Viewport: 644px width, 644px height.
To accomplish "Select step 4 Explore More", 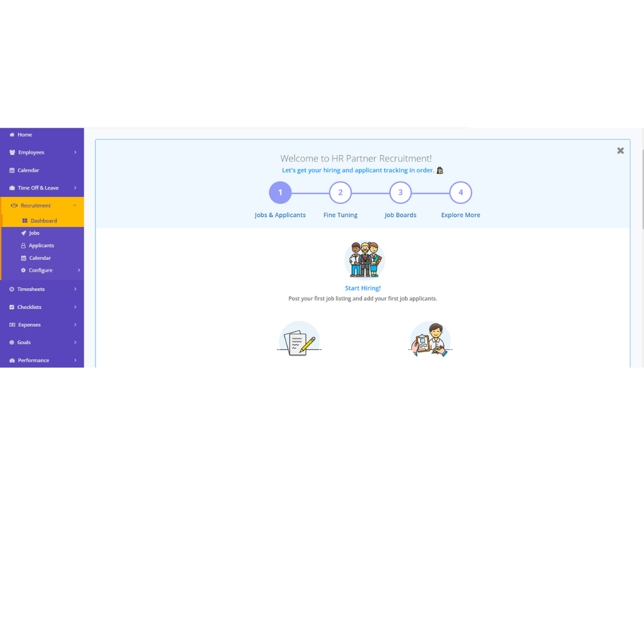I will (460, 193).
